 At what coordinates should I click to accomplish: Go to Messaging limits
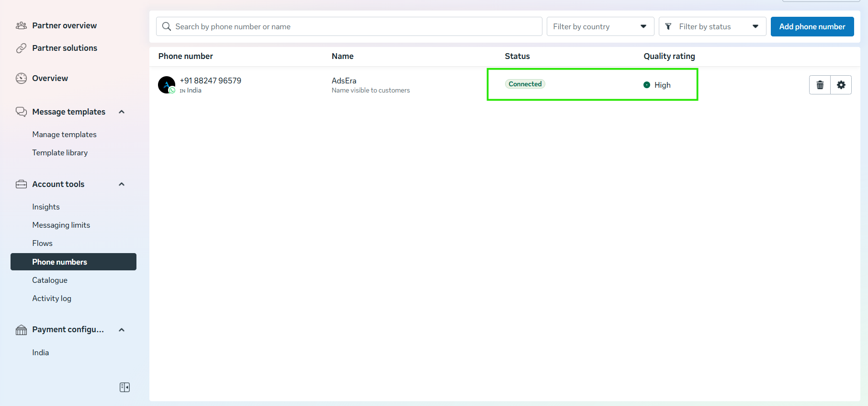point(61,225)
